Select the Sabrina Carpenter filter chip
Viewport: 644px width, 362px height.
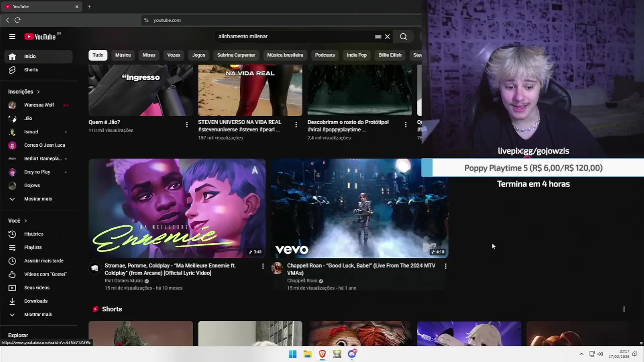[236, 55]
